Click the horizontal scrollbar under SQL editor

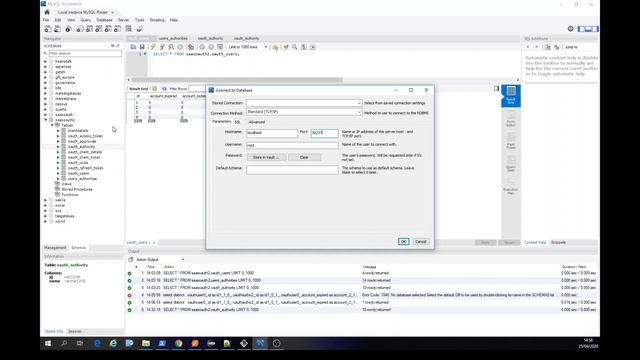[237, 80]
